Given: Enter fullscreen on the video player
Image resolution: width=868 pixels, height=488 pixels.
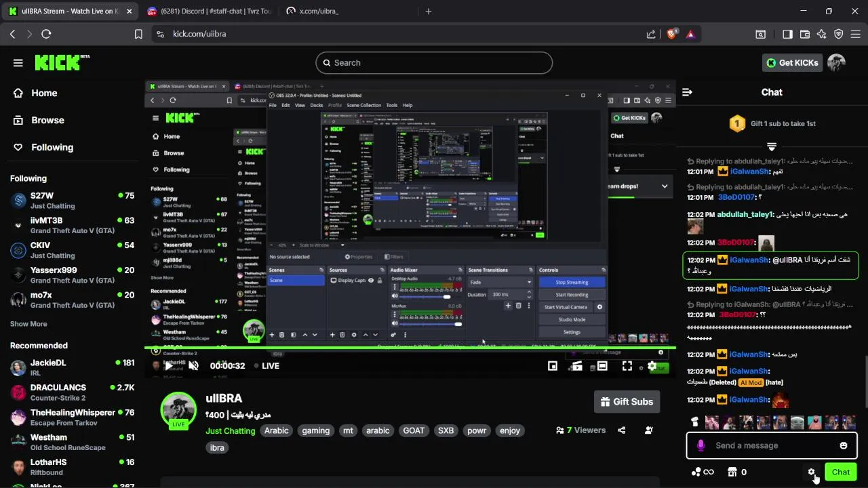Looking at the screenshot, I should (627, 366).
